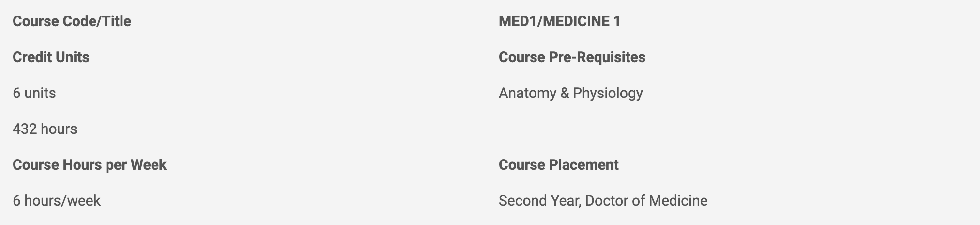Click the Course Pre-Requisites heading
This screenshot has width=980, height=225.
click(x=572, y=57)
